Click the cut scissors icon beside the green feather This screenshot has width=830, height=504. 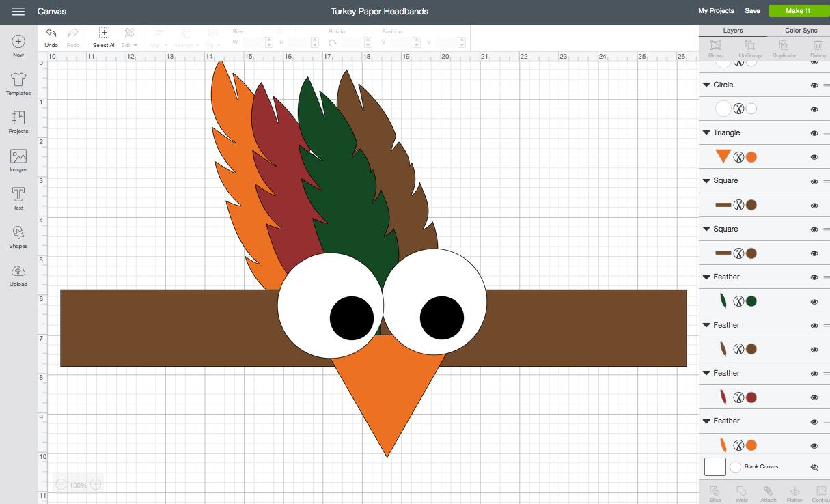[x=738, y=301]
